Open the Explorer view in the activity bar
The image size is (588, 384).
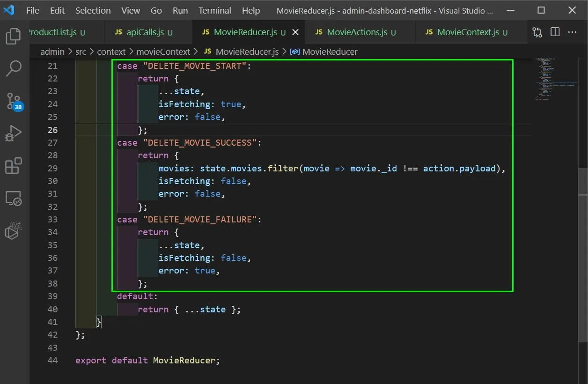[13, 36]
